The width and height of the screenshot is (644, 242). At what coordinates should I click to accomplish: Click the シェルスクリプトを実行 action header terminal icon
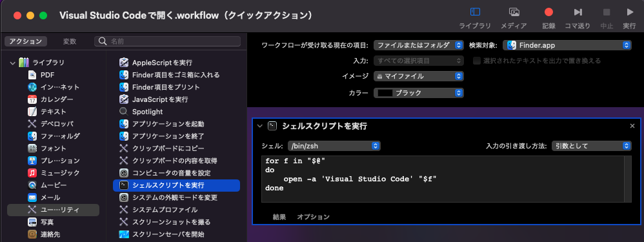272,126
